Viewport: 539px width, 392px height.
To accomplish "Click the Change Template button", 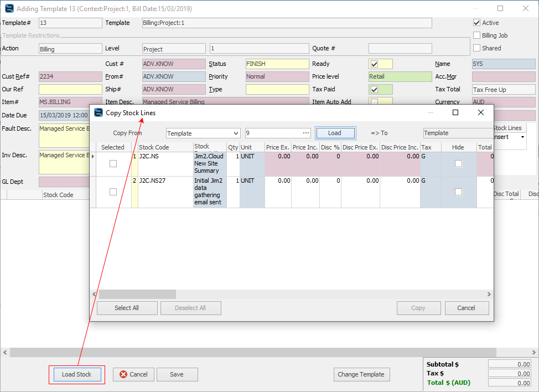I will [361, 374].
